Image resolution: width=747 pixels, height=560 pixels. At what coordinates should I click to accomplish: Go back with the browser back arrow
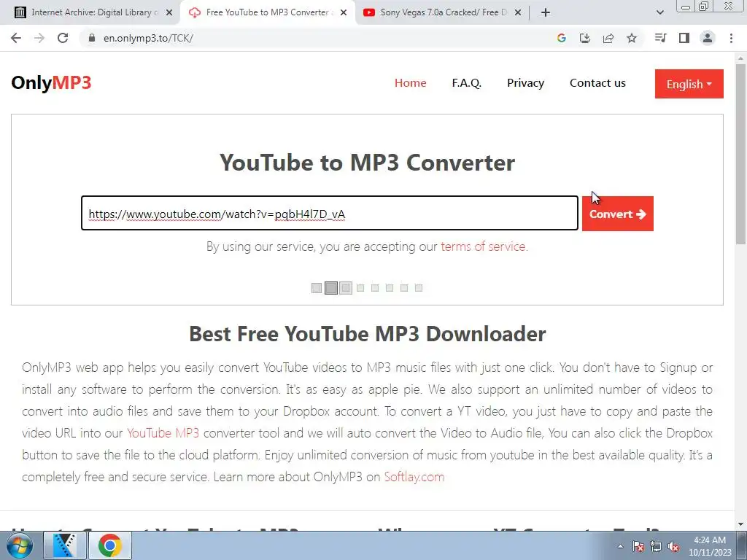click(x=16, y=38)
